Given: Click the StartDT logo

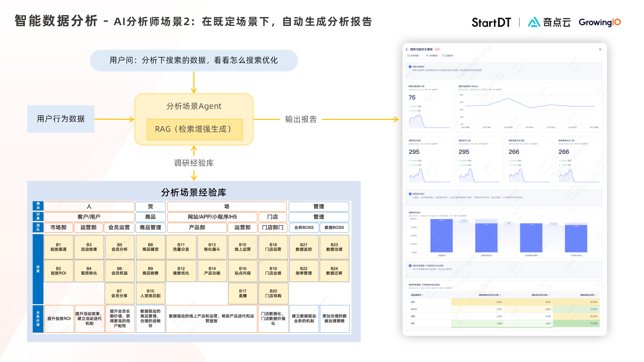Looking at the screenshot, I should click(491, 22).
